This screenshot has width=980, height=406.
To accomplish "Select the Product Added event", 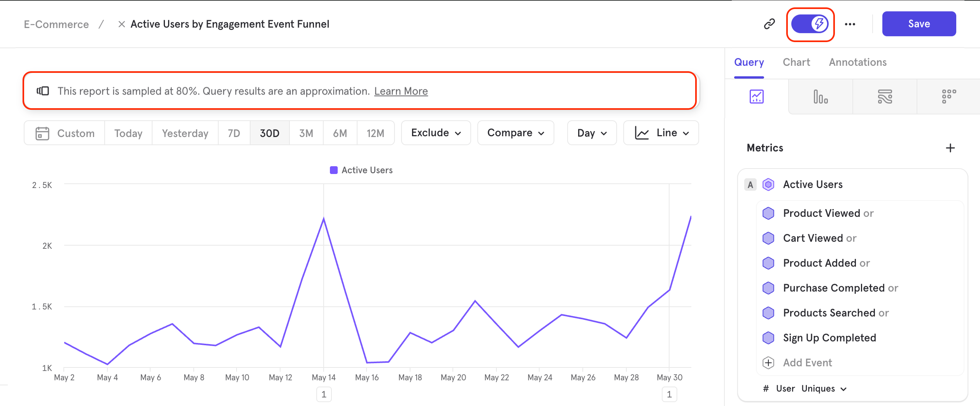I will pos(819,263).
